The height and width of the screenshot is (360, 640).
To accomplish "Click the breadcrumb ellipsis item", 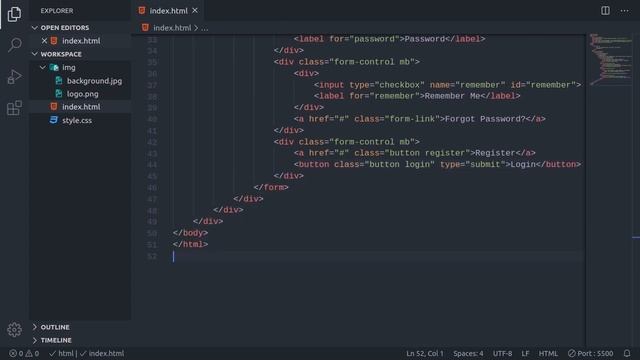I will (204, 28).
